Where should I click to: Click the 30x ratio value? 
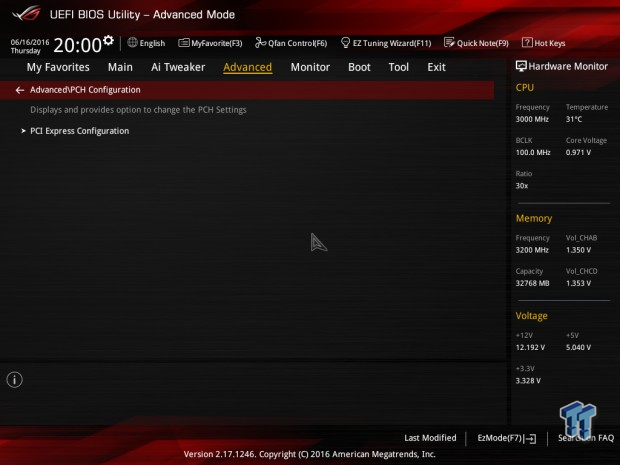[x=522, y=186]
